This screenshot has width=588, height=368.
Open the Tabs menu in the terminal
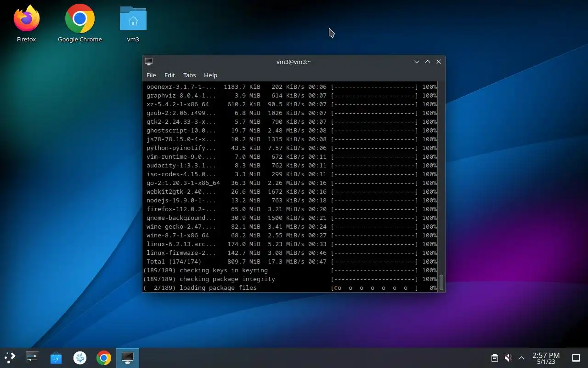[189, 75]
